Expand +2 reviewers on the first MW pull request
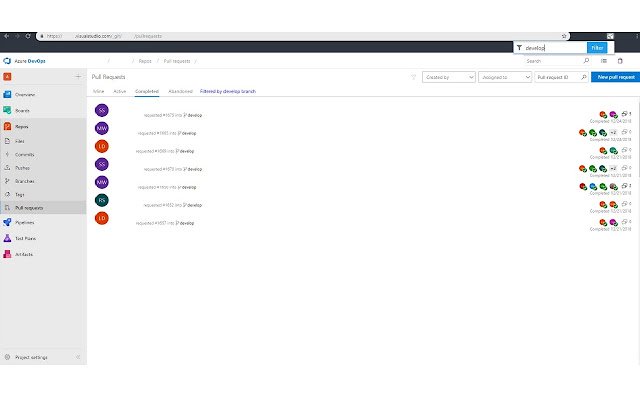Screen dimensions: 640x400 click(x=613, y=132)
